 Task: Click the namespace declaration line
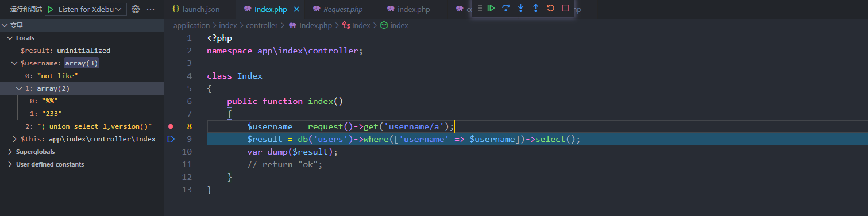(x=285, y=51)
